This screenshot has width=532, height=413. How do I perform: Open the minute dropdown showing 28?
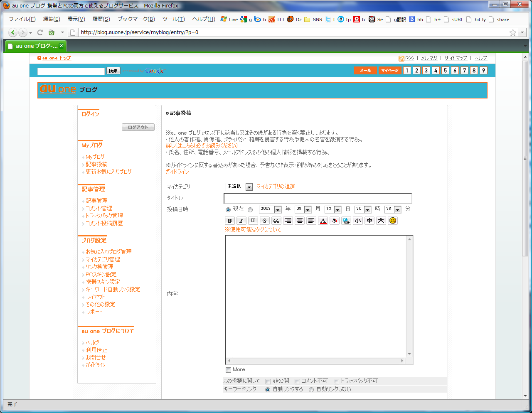[x=393, y=209]
